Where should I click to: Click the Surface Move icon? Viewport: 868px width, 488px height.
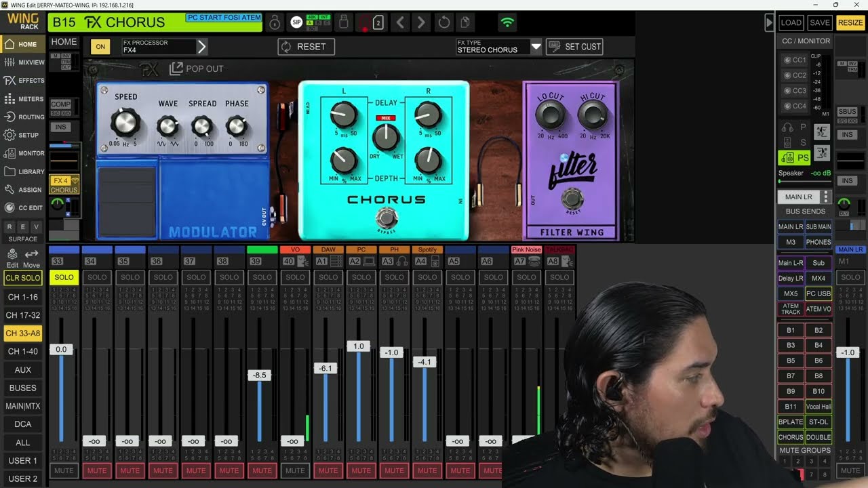pyautogui.click(x=31, y=258)
